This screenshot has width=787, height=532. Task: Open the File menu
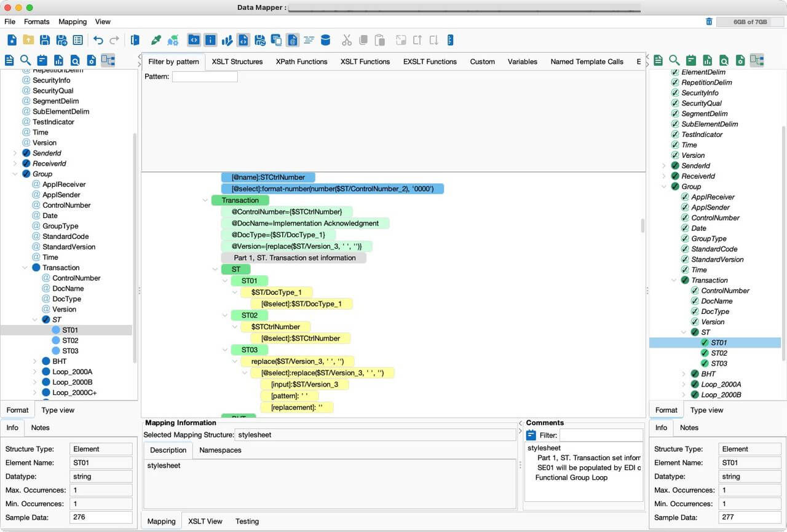10,22
